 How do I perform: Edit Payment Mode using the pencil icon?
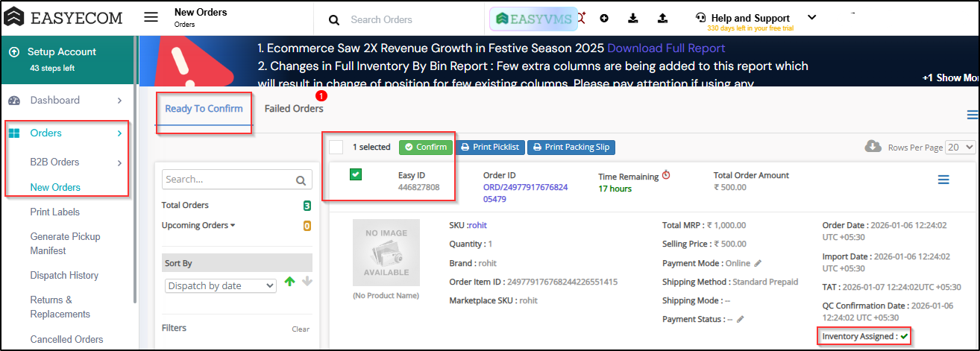pyautogui.click(x=758, y=263)
